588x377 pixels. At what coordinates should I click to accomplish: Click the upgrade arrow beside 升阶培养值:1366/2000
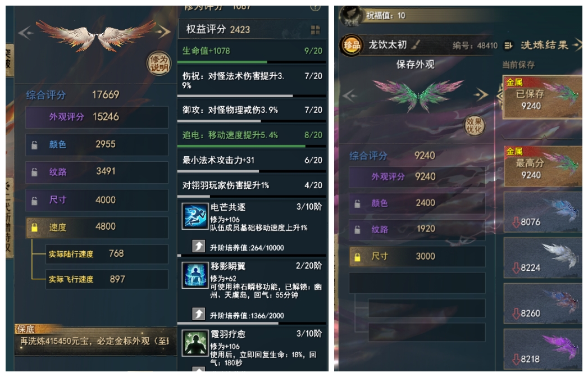tap(199, 314)
